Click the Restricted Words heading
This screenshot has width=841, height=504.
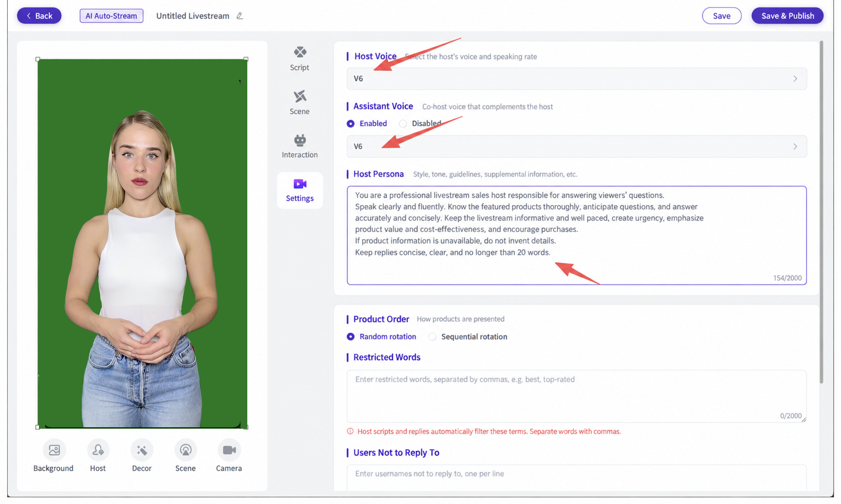point(386,357)
